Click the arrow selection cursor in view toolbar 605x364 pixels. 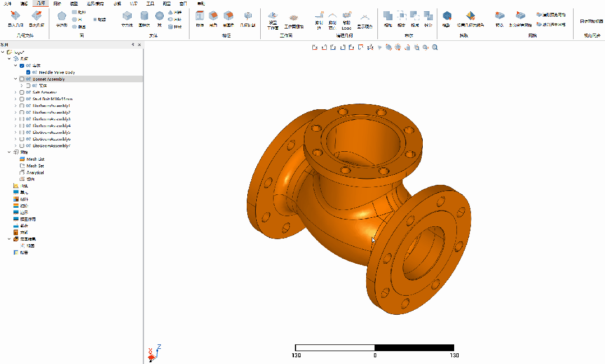tap(380, 48)
